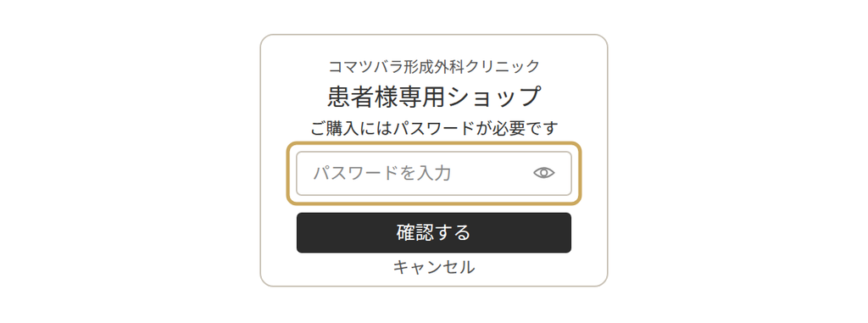Click the placeholder text パスワードを入力
This screenshot has width=868, height=323.
click(382, 174)
